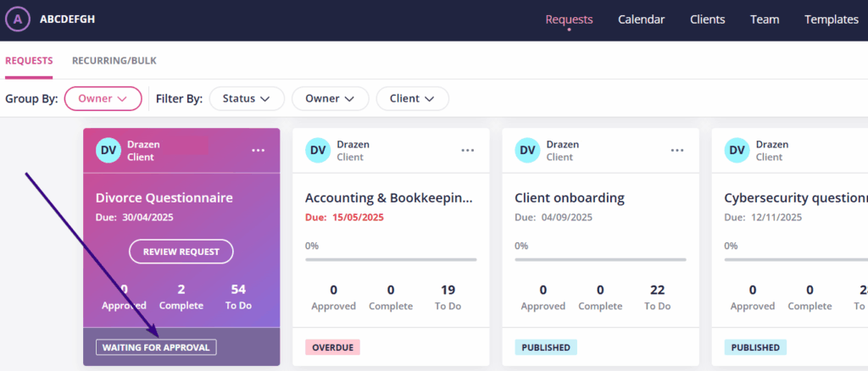The width and height of the screenshot is (868, 371).
Task: Open the Client onboarding card title
Action: [x=569, y=198]
